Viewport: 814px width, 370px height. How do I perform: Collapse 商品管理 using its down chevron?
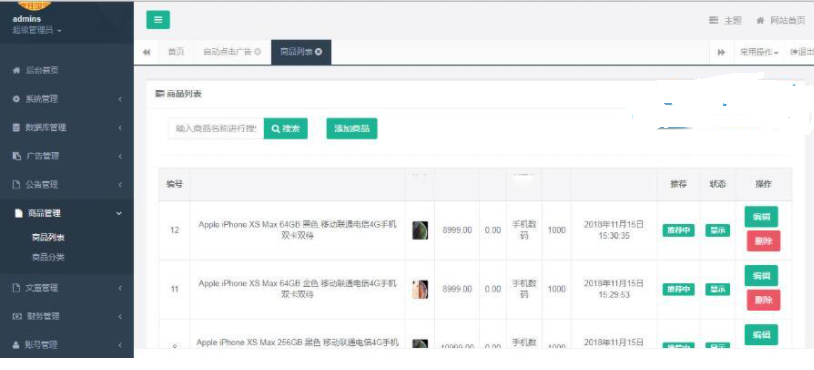click(x=119, y=213)
